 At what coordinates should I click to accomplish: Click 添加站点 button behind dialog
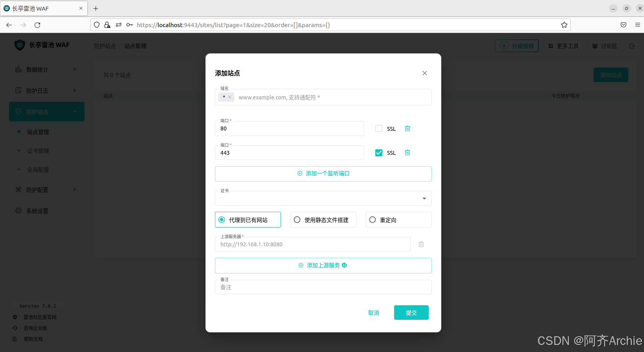(611, 75)
